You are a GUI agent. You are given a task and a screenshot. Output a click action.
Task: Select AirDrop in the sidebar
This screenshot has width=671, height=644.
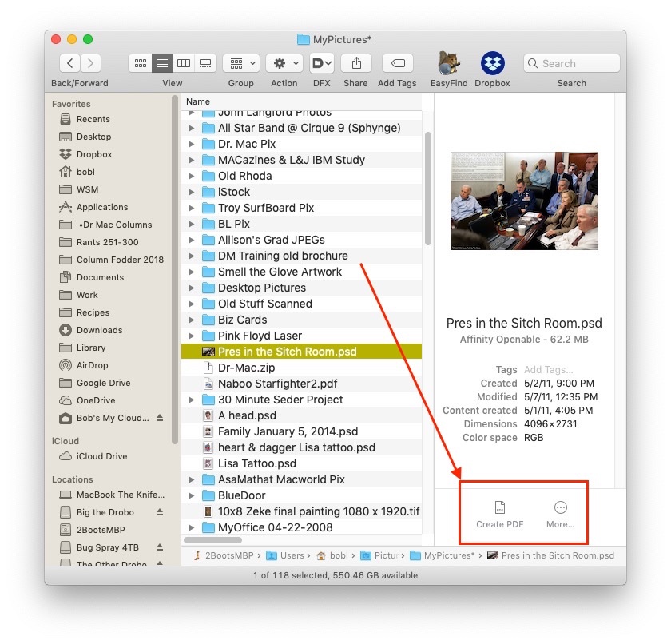coord(92,365)
